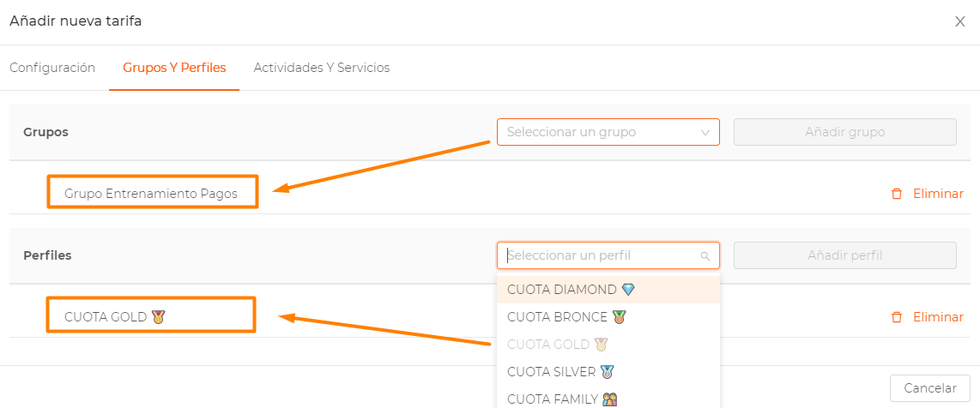980x408 pixels.
Task: Click the magnifier icon in the profile selector
Action: click(705, 255)
